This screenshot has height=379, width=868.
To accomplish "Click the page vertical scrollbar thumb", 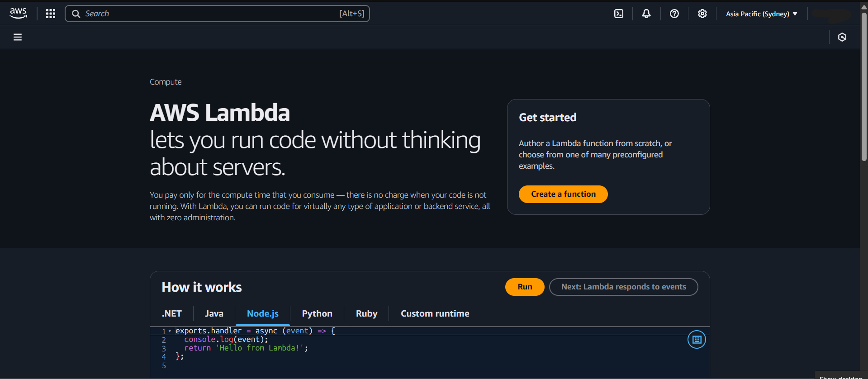I will point(864,86).
